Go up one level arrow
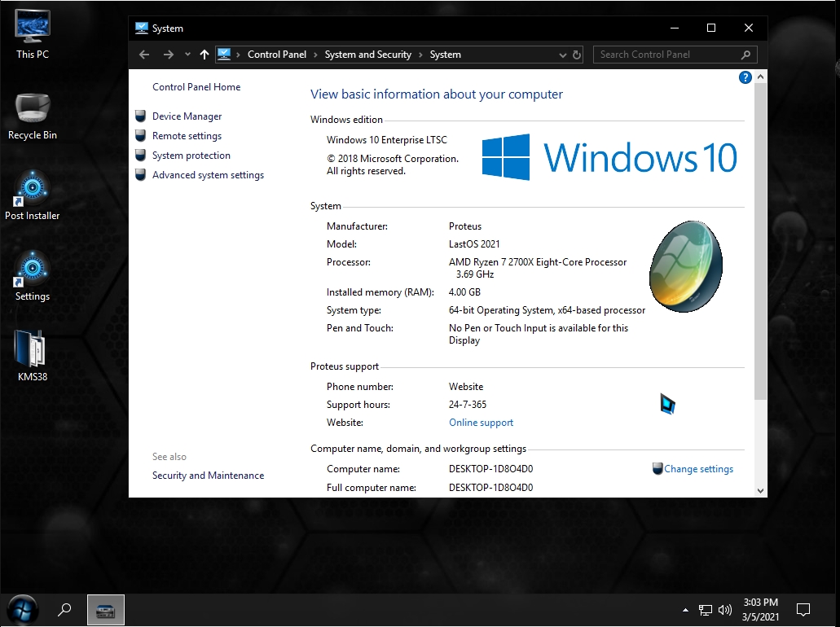The height and width of the screenshot is (627, 840). point(205,55)
